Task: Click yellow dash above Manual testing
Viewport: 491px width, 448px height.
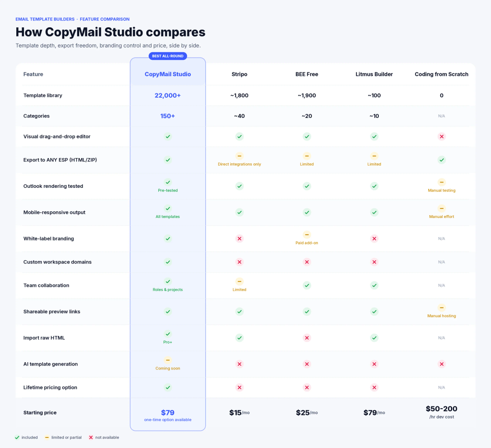Action: click(442, 182)
